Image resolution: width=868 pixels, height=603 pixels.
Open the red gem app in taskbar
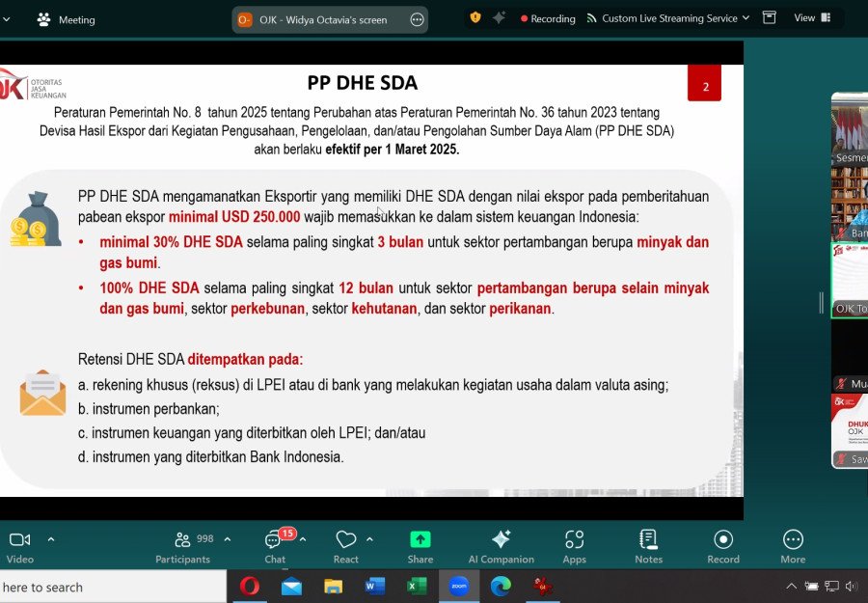tap(542, 586)
